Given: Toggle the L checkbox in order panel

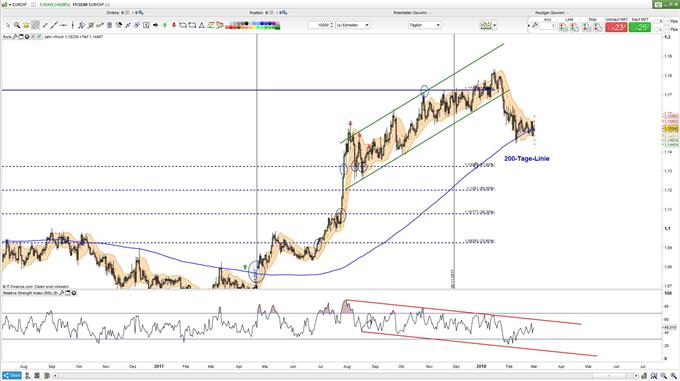Looking at the screenshot, I should coord(656,29).
